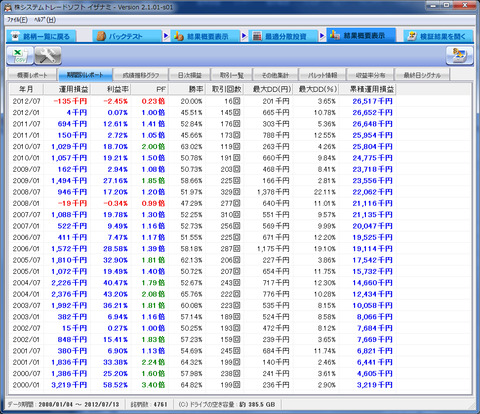Open the ヘルプ(H) menu
This screenshot has width=480, height=414.
click(45, 20)
